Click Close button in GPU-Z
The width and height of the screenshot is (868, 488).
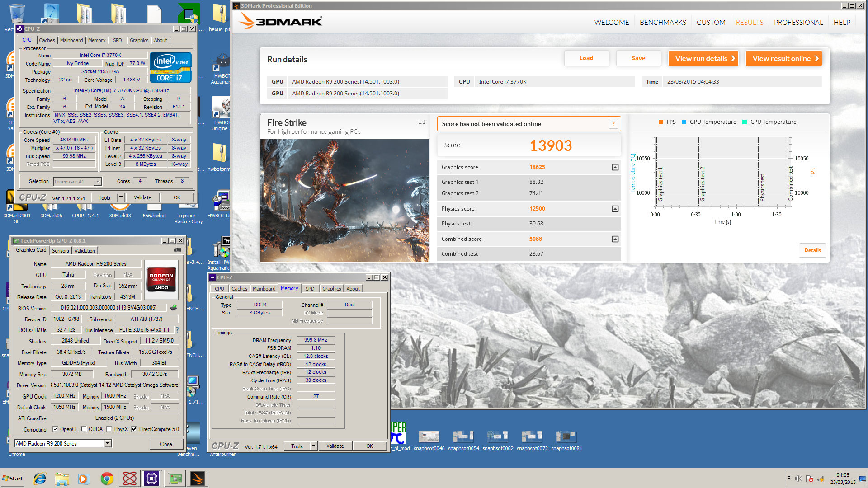pos(166,444)
